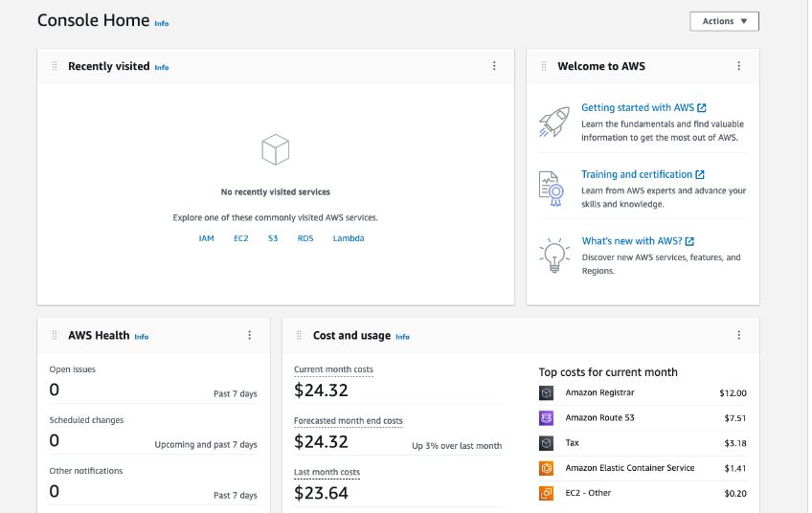Click the $7.51 cost value

pyautogui.click(x=734, y=418)
